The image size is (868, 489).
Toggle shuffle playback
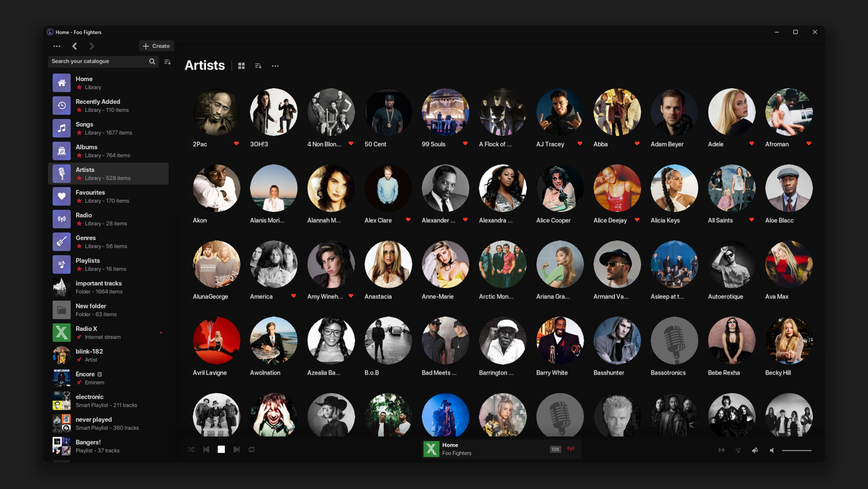tap(191, 449)
